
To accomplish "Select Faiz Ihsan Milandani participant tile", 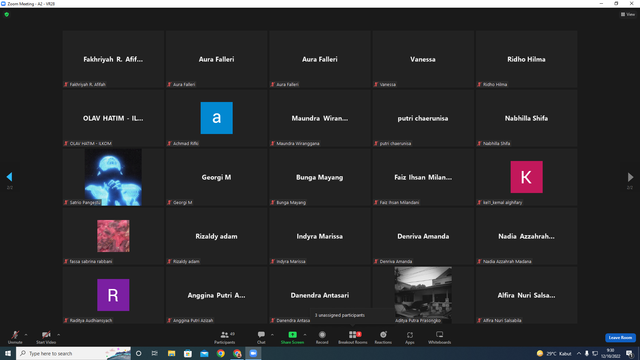I will pos(423,177).
